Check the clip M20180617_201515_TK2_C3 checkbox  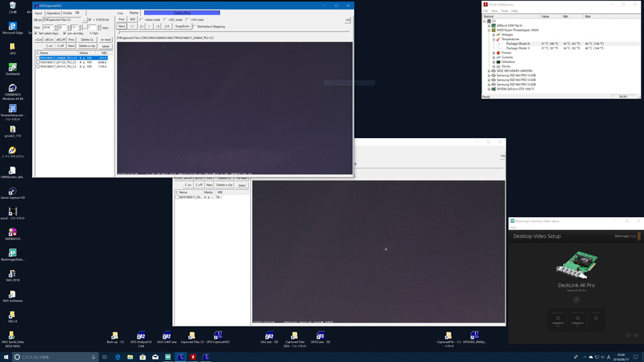pyautogui.click(x=38, y=66)
